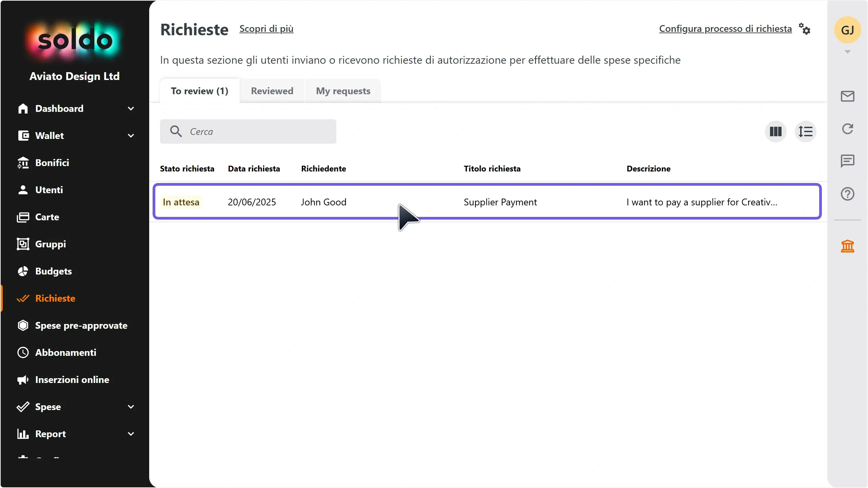Screen dimensions: 868x488
Task: Go to Gruppi in the sidebar
Action: [x=51, y=244]
